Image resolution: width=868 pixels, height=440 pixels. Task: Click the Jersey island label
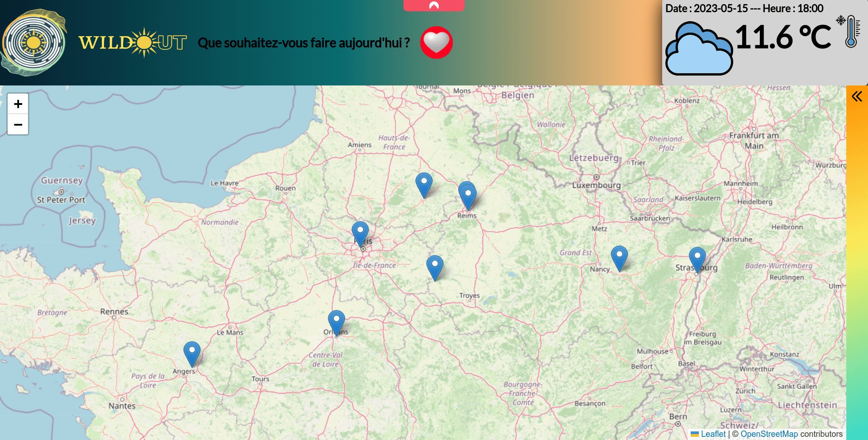tap(82, 221)
